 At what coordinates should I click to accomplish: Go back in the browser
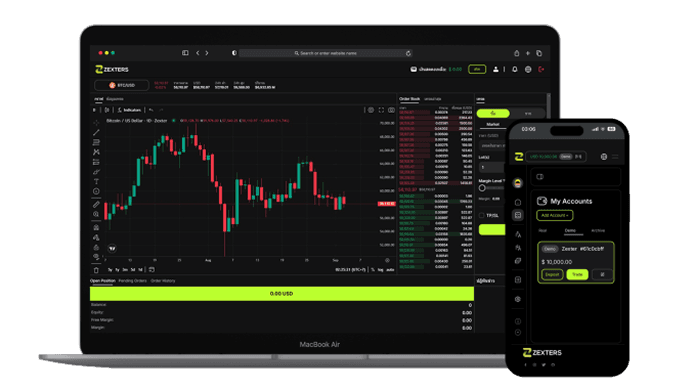tap(198, 53)
